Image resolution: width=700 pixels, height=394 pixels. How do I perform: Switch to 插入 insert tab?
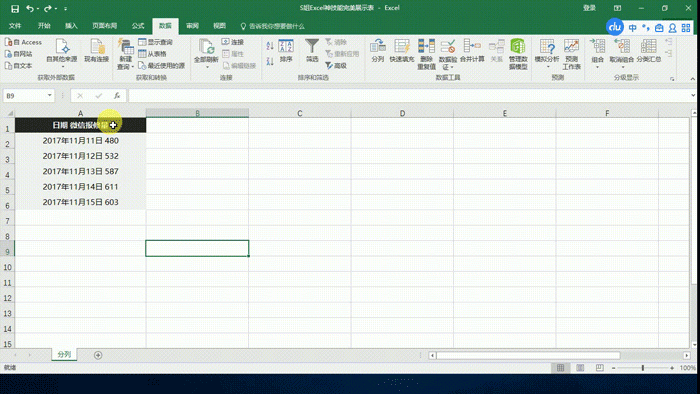(x=71, y=26)
